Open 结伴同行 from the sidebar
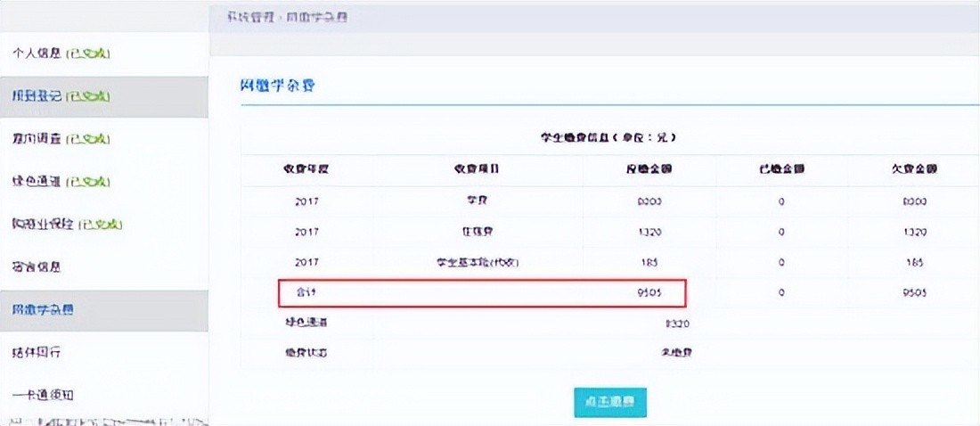Screen dimensions: 980x426 pyautogui.click(x=37, y=353)
